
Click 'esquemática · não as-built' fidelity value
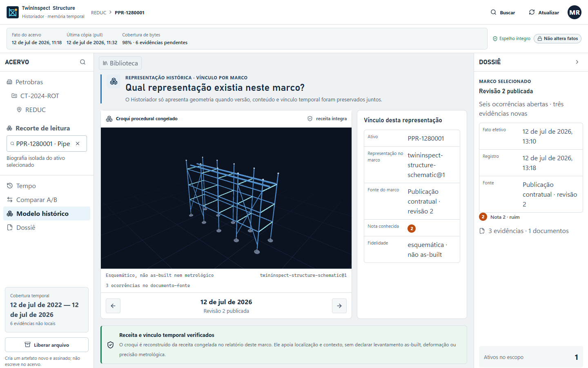(428, 250)
